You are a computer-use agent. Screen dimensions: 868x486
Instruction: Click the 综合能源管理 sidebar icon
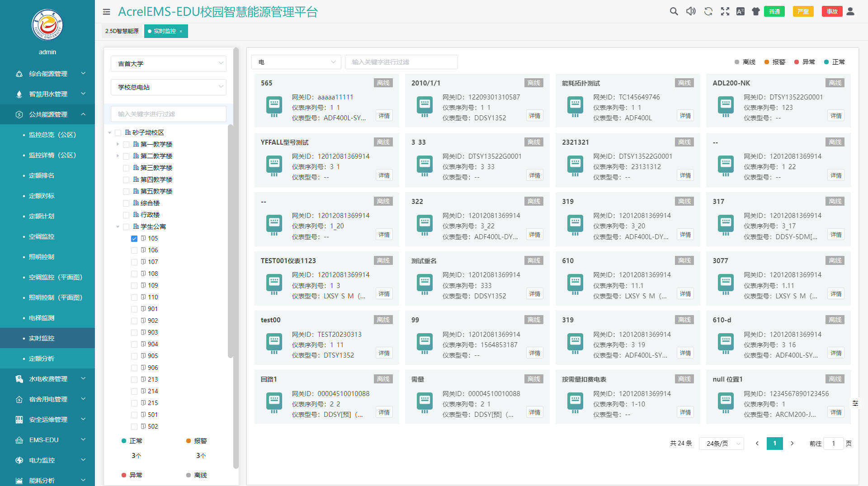click(x=19, y=74)
